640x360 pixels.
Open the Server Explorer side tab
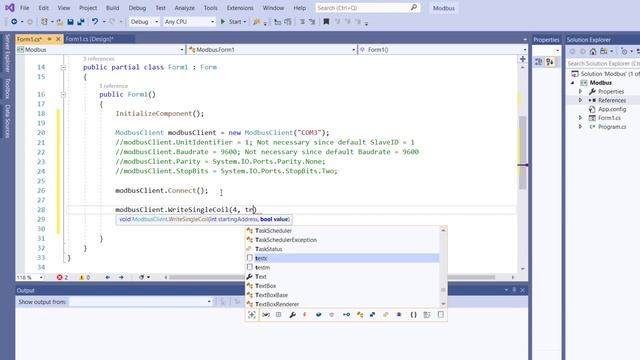(x=7, y=53)
